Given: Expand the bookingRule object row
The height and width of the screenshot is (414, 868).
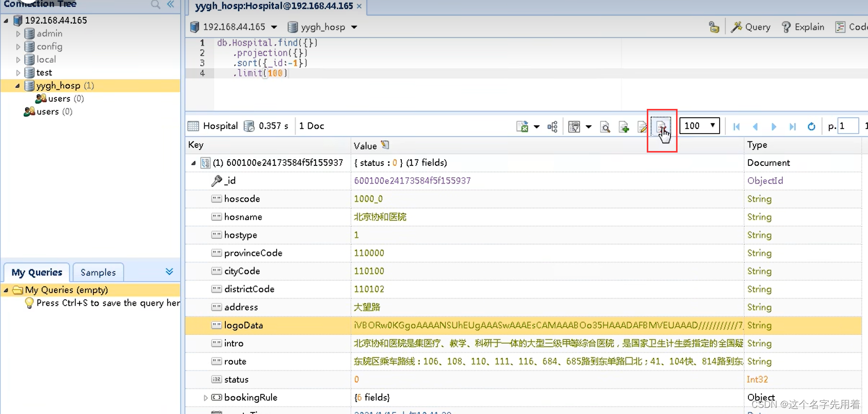Looking at the screenshot, I should [x=205, y=398].
